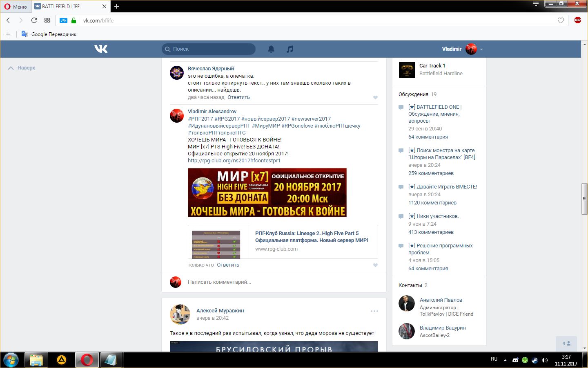This screenshot has width=588, height=368.
Task: Open the Windows Start menu
Action: (11, 360)
